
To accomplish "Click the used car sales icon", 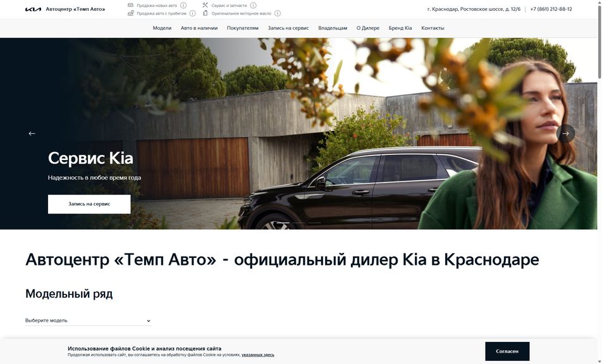I will pos(130,13).
